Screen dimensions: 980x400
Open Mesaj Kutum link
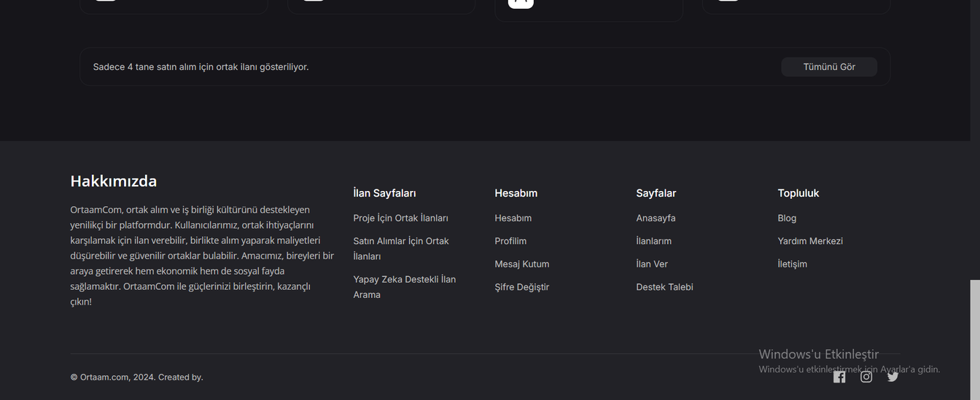(521, 264)
